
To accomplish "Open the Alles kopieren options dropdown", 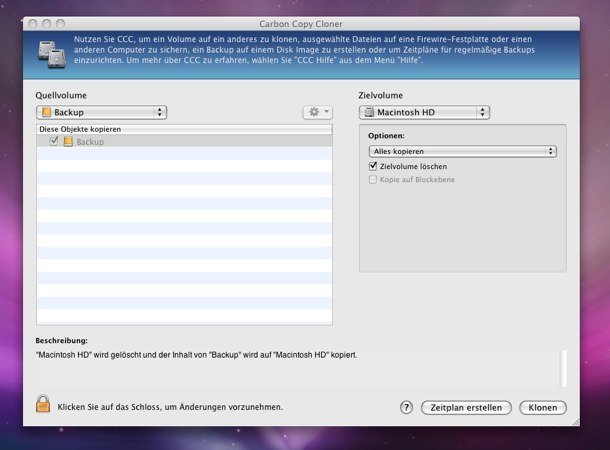I will 463,151.
